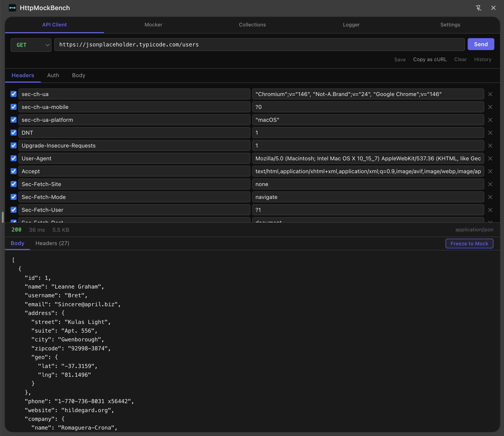Copy the request as cURL

coord(430,59)
